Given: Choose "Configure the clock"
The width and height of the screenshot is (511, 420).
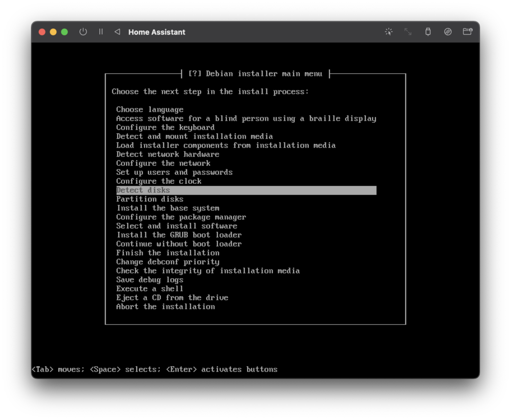Looking at the screenshot, I should [247, 181].
